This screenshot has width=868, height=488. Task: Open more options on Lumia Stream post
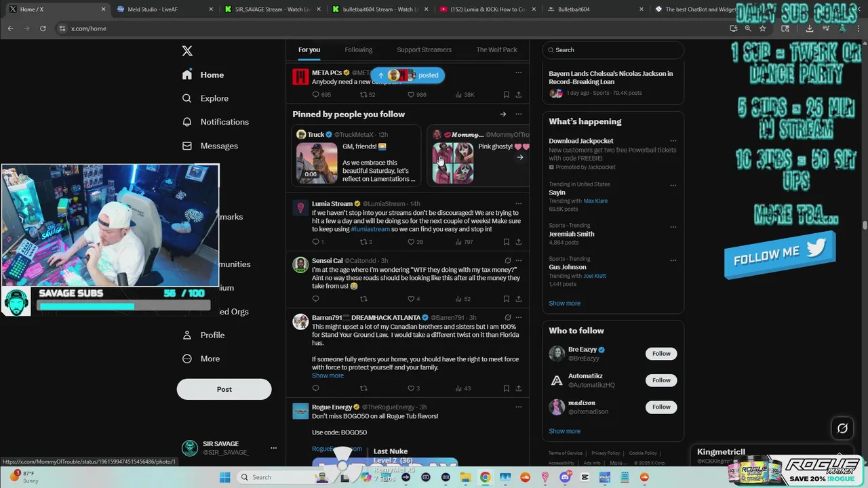pos(519,203)
